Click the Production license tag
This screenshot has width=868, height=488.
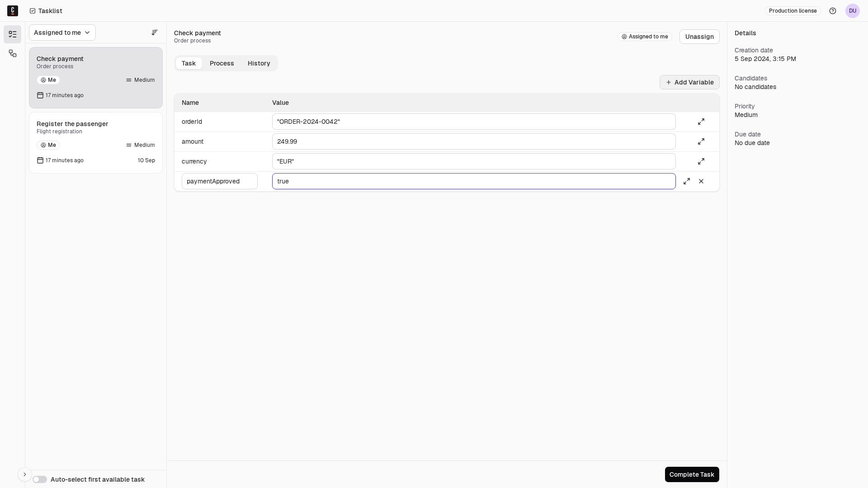point(793,11)
